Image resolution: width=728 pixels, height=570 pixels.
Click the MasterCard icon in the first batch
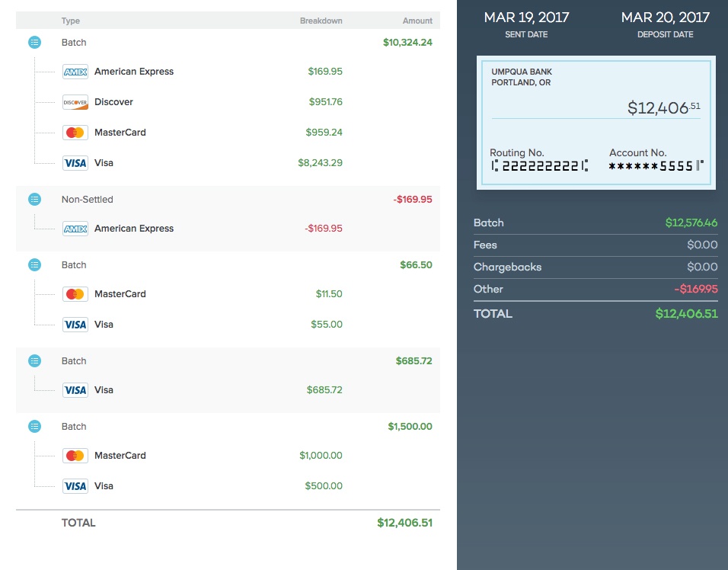point(75,132)
